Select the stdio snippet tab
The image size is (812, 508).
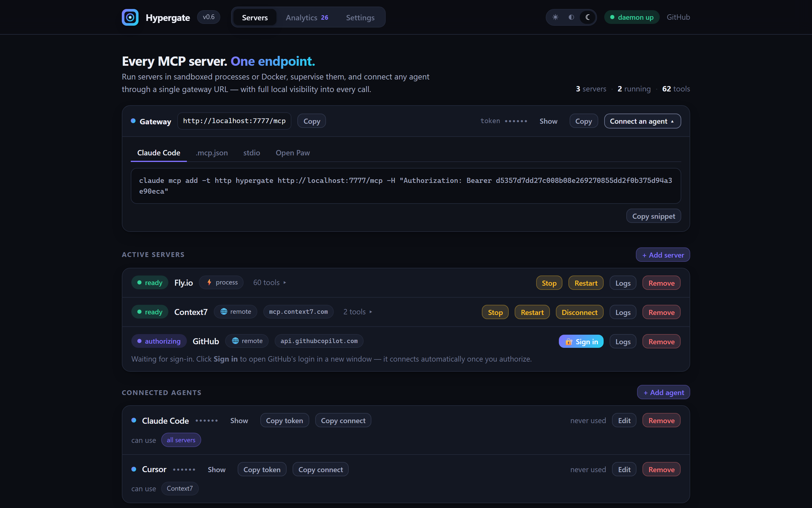[252, 153]
